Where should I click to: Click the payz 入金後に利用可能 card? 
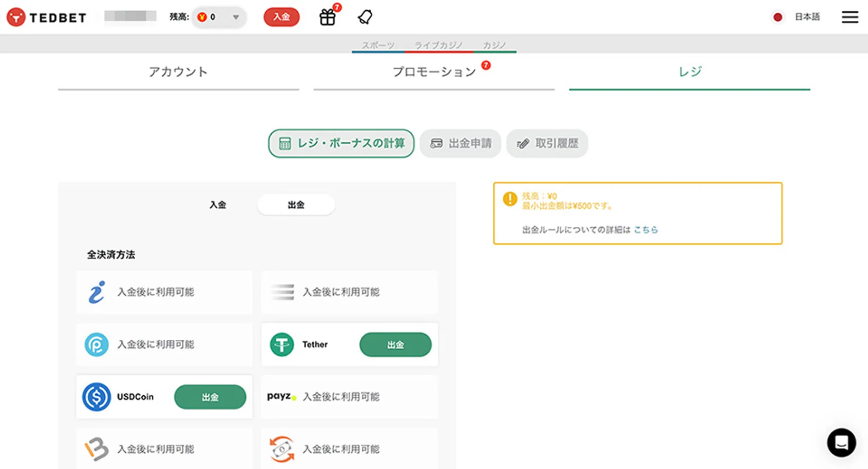pyautogui.click(x=349, y=397)
